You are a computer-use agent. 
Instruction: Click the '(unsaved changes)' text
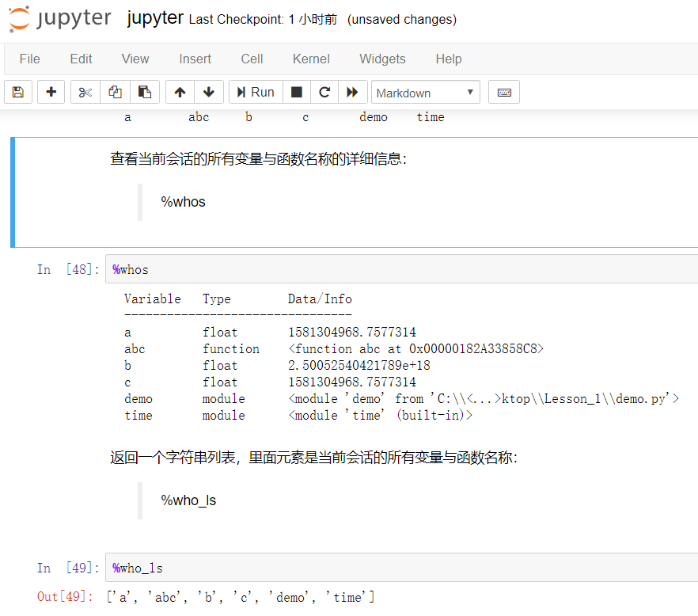402,20
